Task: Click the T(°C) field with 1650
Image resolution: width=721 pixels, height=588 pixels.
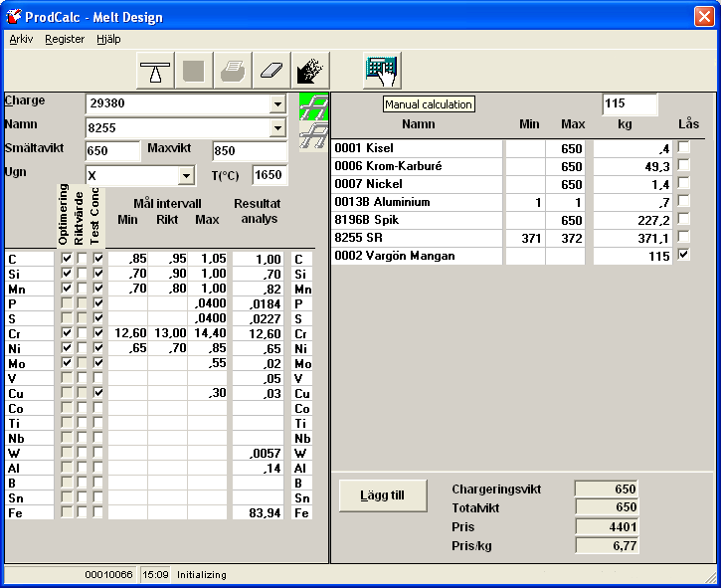Action: tap(270, 175)
